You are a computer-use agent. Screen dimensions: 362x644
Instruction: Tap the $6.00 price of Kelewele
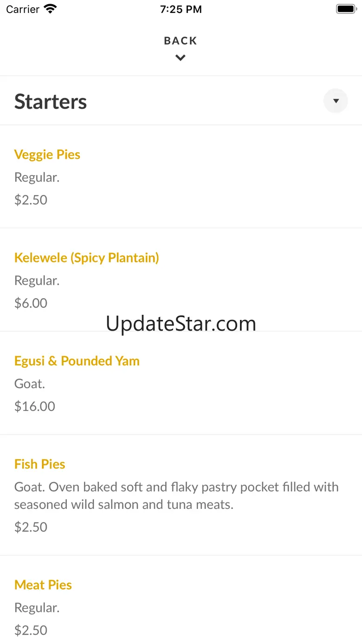pyautogui.click(x=31, y=303)
